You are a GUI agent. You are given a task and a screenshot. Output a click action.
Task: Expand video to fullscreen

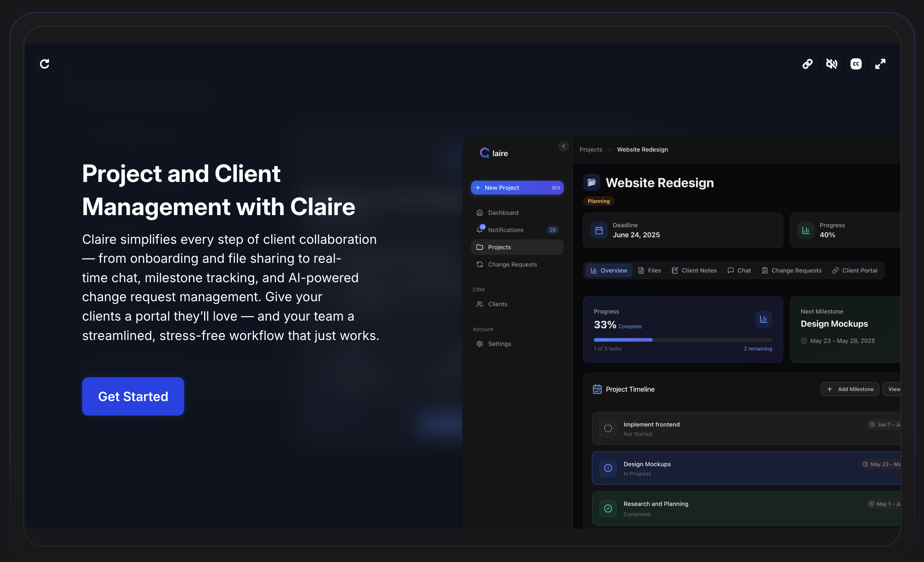tap(880, 64)
